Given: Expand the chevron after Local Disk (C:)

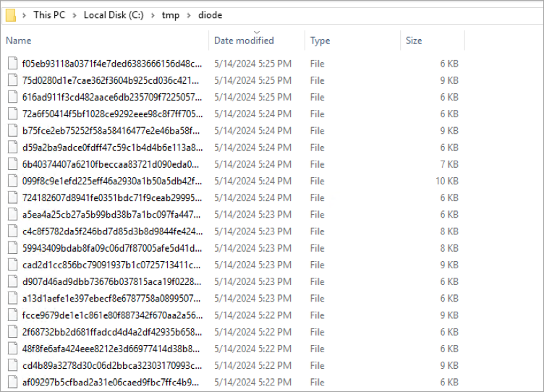Looking at the screenshot, I should point(153,15).
